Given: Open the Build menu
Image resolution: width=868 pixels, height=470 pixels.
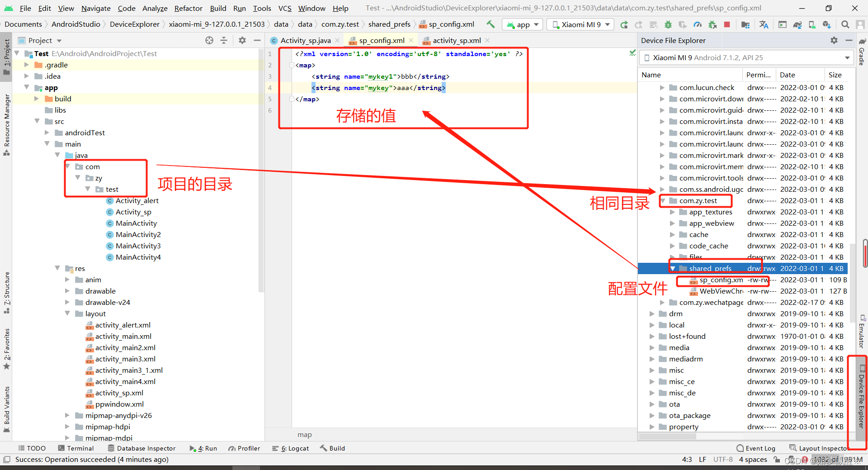Looking at the screenshot, I should coord(218,8).
